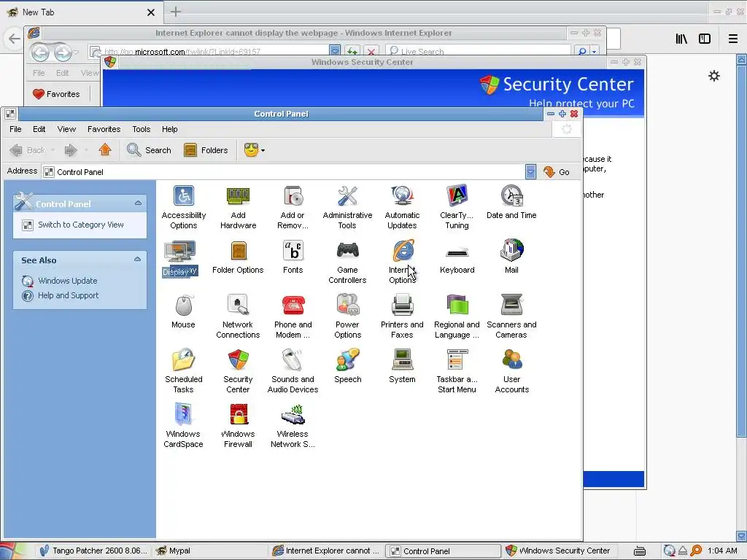Viewport: 747px width, 560px height.
Task: Open the Favorites menu in Control Panel
Action: [104, 129]
